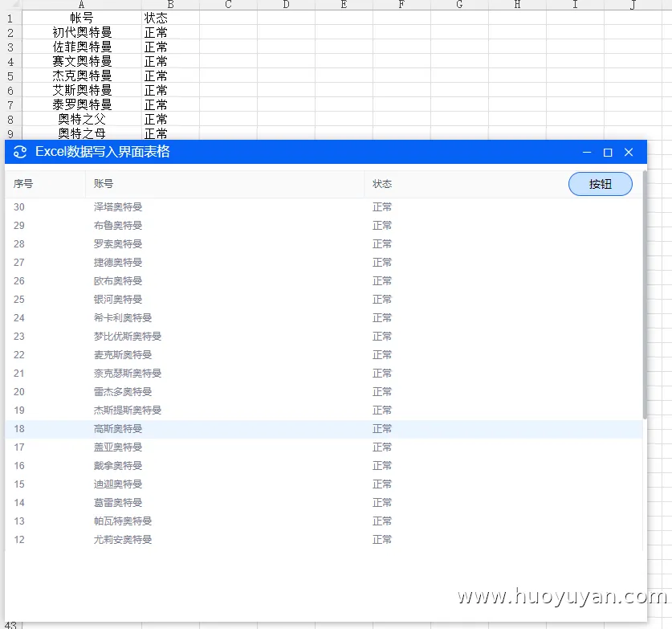Click spreadsheet cell 初代奥特曼
Viewport: 672px width, 629px height.
(82, 33)
